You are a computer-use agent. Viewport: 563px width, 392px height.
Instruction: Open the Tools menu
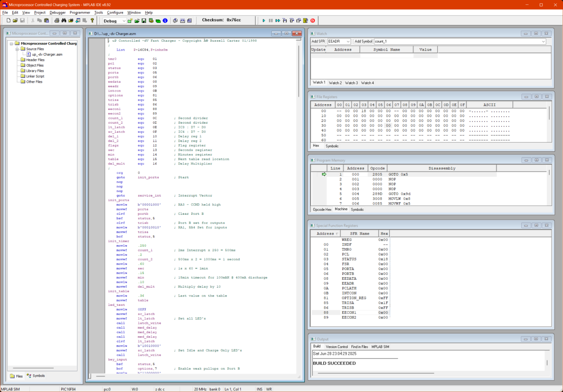click(99, 13)
